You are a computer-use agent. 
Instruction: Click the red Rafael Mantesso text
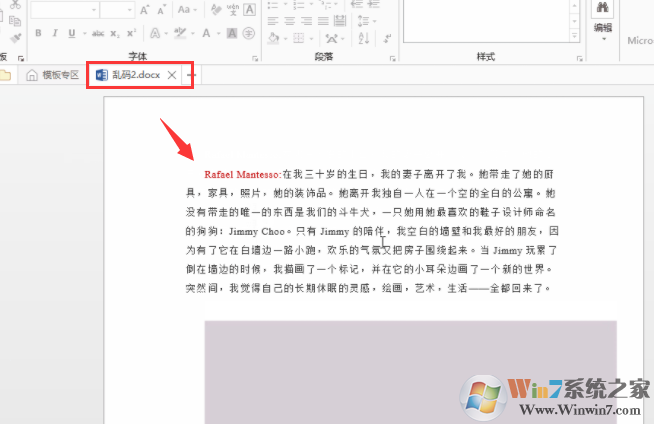pos(242,173)
